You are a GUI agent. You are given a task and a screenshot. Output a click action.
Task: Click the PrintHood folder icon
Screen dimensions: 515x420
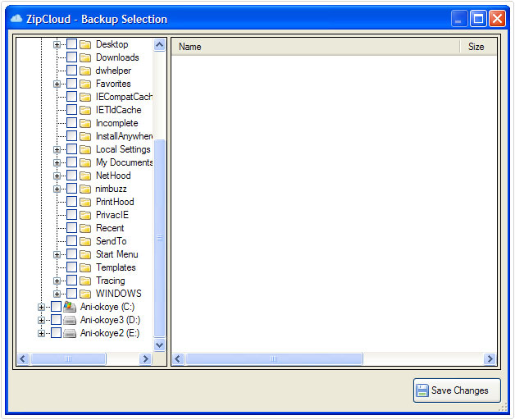point(85,202)
